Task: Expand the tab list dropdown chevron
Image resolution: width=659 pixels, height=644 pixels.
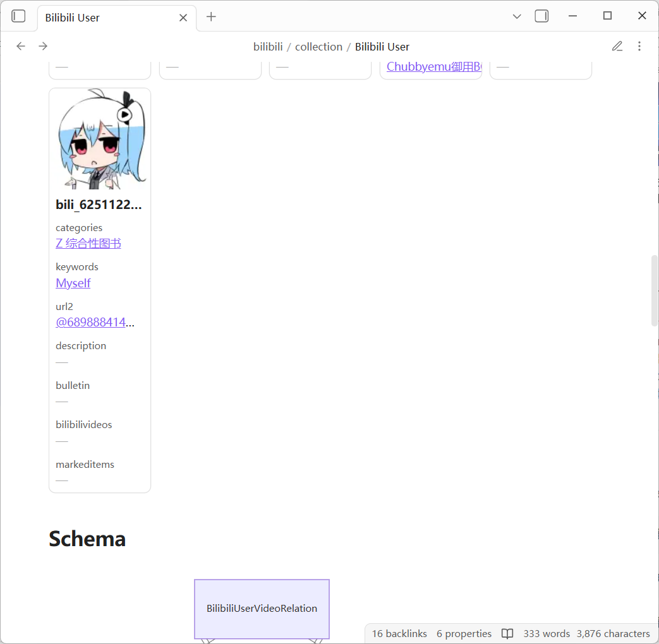Action: (x=517, y=16)
